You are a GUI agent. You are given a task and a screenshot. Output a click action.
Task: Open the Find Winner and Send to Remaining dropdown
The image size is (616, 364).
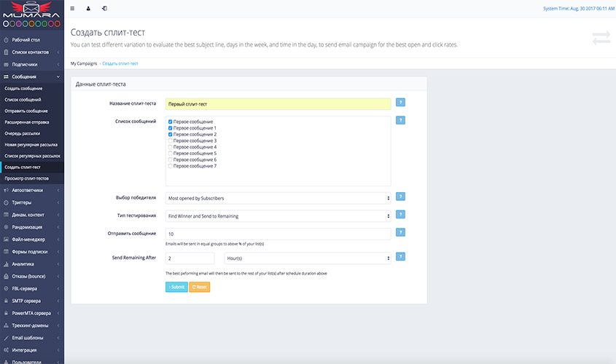(x=278, y=215)
